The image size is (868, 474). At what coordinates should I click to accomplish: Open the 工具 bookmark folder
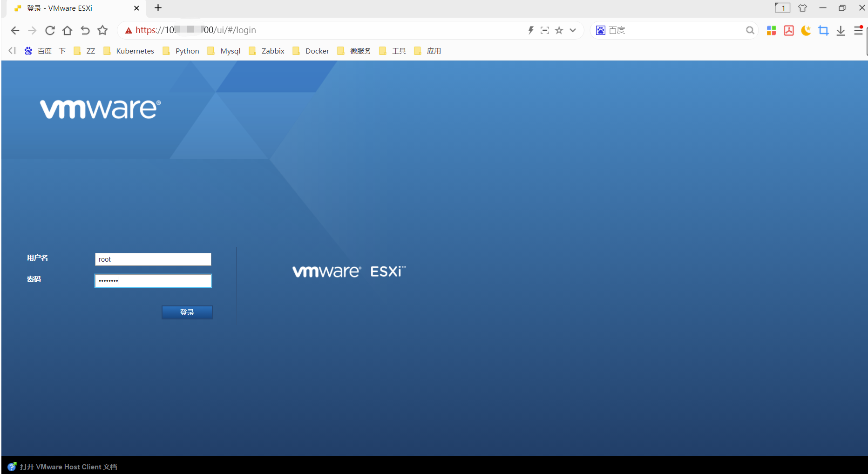click(393, 51)
